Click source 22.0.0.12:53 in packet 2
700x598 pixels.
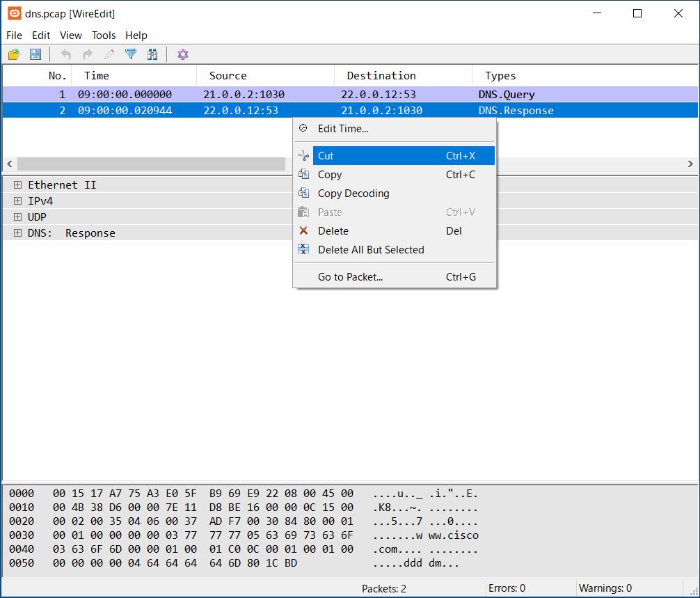(241, 110)
